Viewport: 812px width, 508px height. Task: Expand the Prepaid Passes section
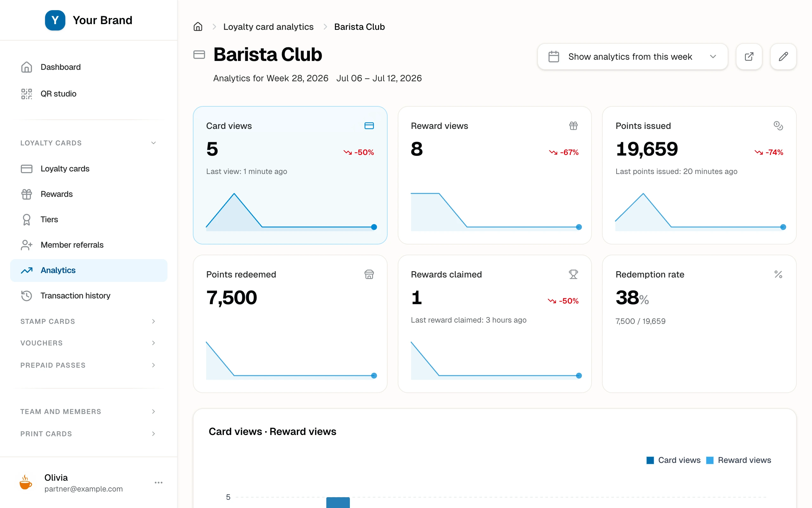tap(153, 365)
